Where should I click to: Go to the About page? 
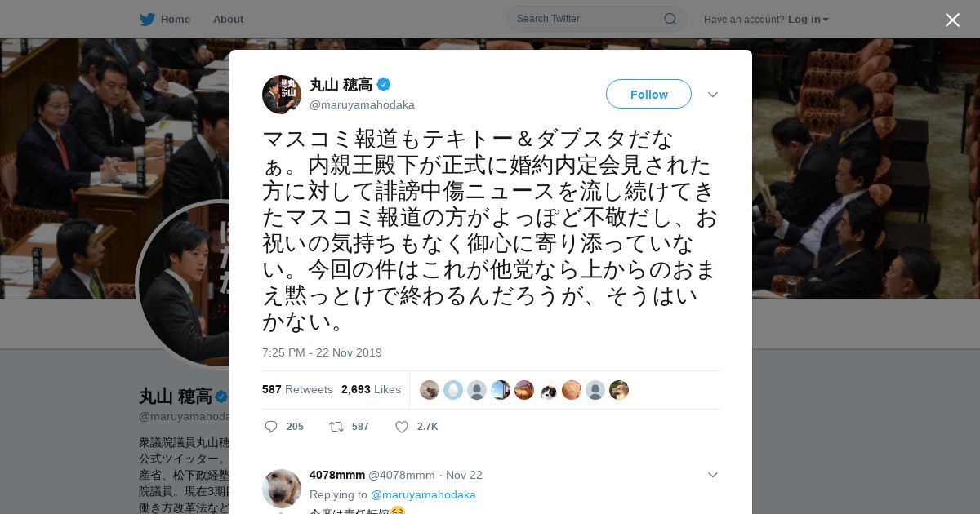[x=228, y=19]
